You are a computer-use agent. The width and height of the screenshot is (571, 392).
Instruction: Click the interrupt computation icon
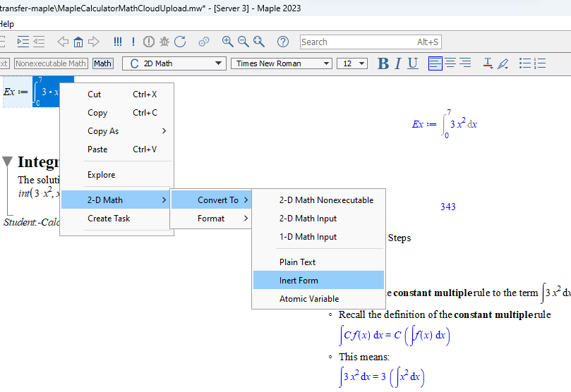tap(149, 42)
